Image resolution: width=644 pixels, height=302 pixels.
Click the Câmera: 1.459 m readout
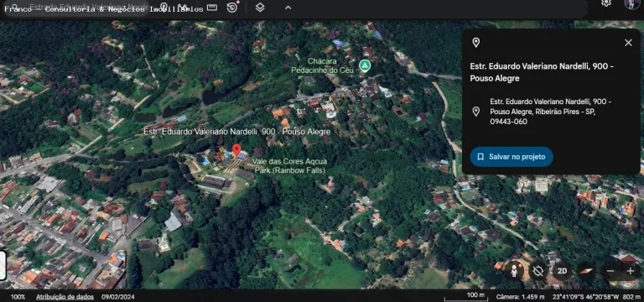(x=521, y=297)
